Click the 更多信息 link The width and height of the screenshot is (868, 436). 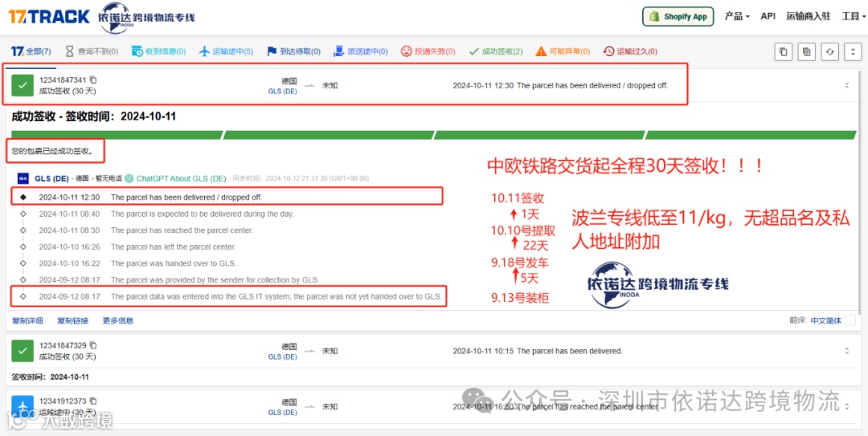[x=118, y=320]
